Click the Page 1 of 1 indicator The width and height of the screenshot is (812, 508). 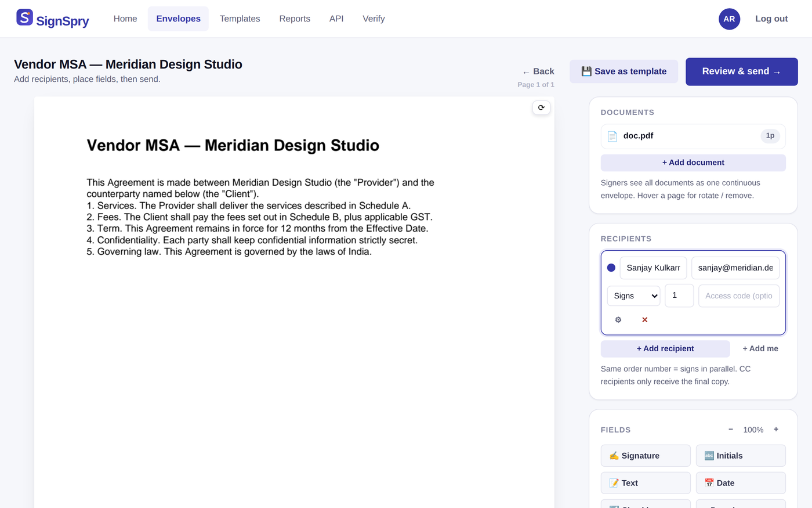click(x=536, y=85)
